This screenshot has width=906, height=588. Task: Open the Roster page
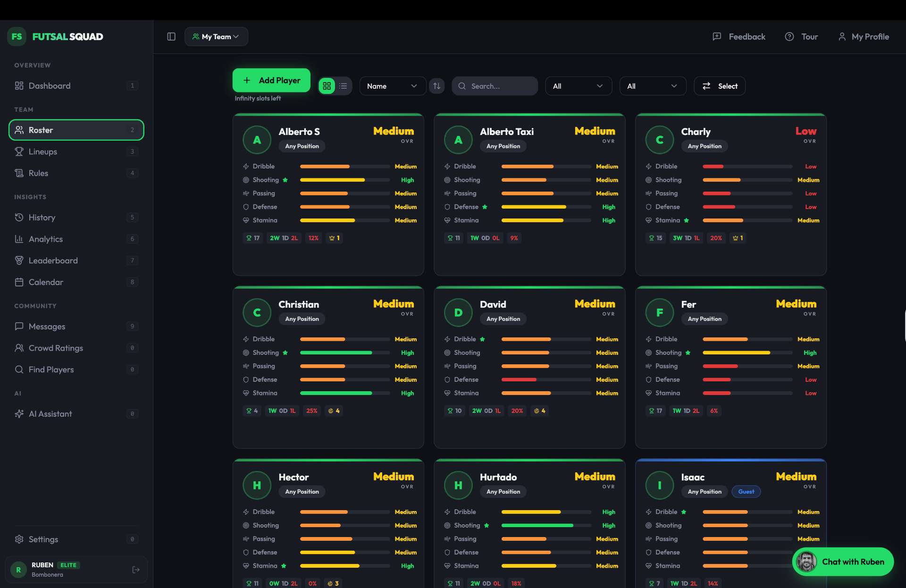click(x=76, y=130)
